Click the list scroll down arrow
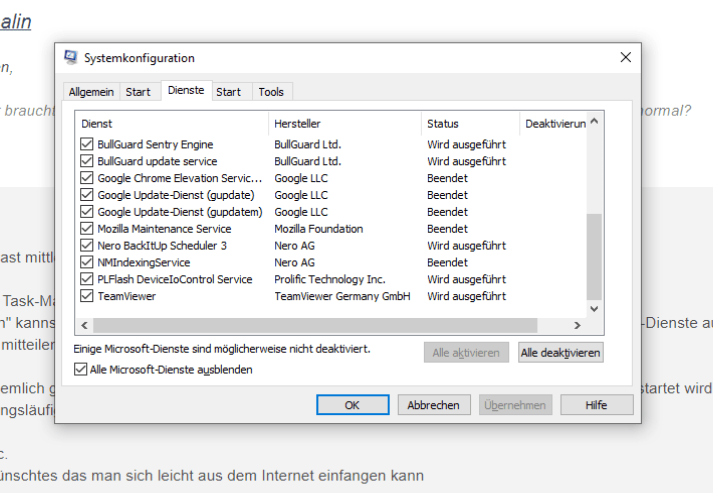The image size is (713, 493). point(594,309)
